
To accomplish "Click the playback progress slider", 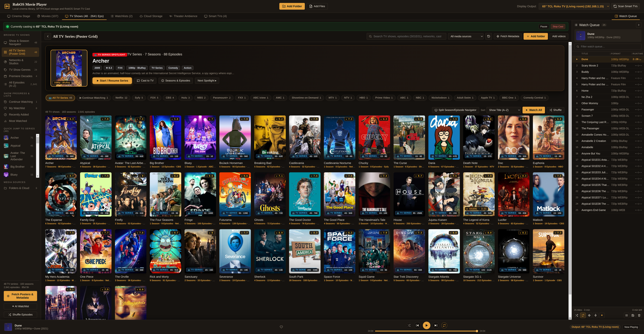I will coord(427,331).
